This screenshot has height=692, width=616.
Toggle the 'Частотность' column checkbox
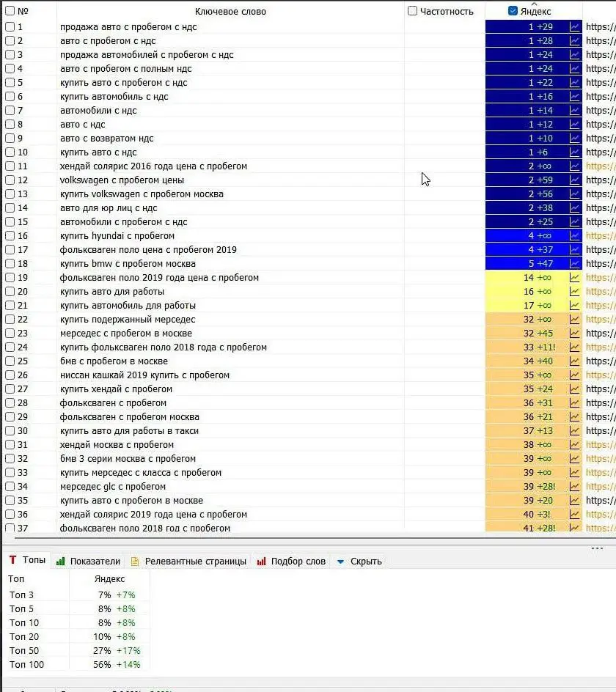[x=412, y=11]
